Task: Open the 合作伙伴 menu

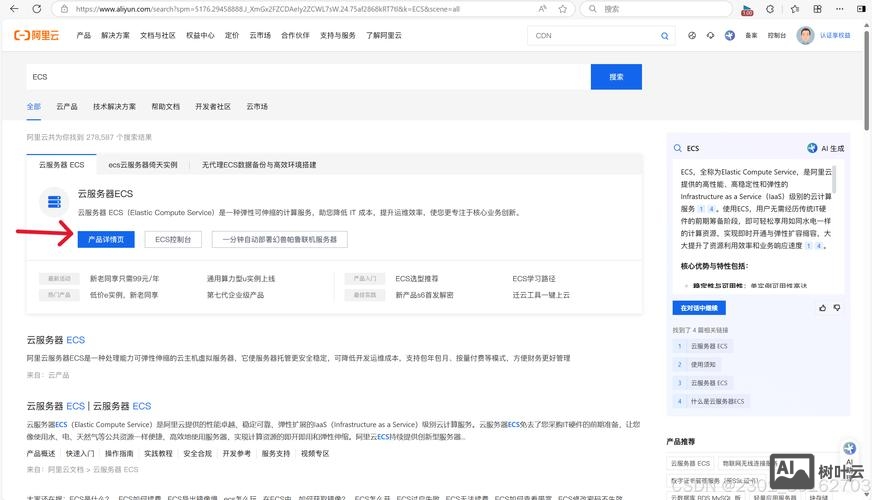Action: pyautogui.click(x=295, y=35)
